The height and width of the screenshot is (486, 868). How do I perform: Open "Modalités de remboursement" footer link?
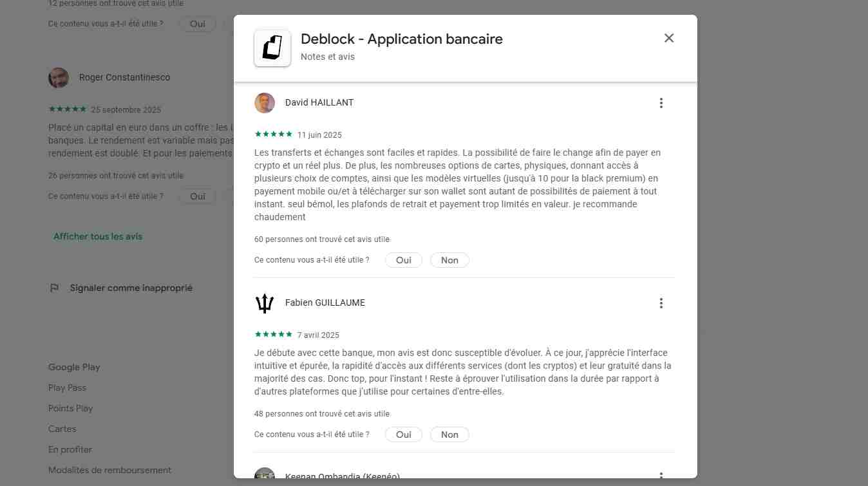click(x=109, y=470)
